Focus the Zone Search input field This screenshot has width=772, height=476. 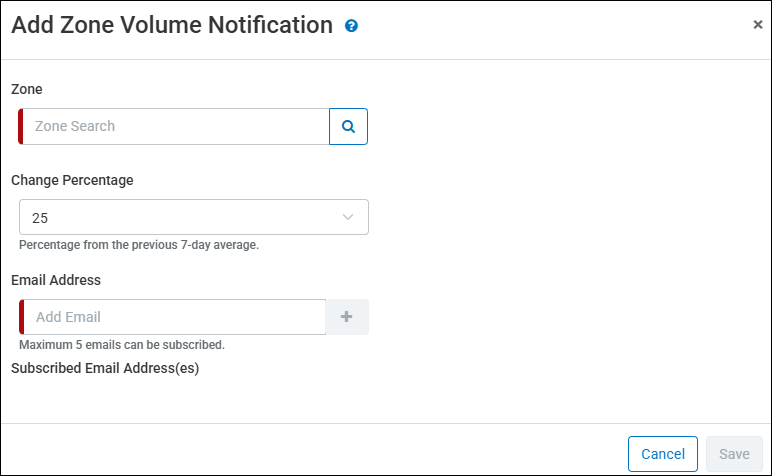tap(176, 126)
